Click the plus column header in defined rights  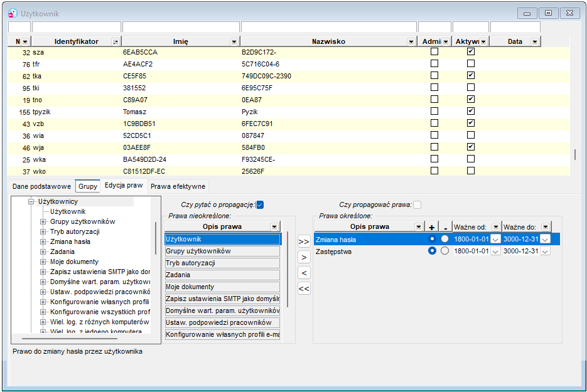(432, 226)
